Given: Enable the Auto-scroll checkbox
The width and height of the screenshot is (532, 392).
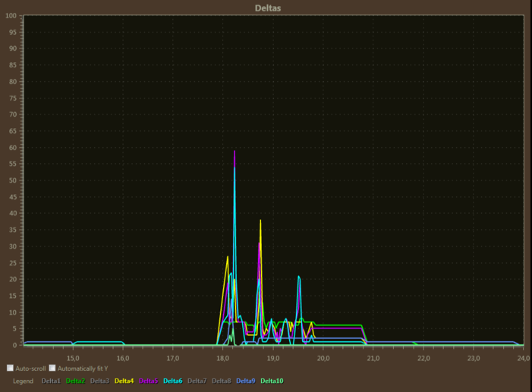Looking at the screenshot, I should pos(11,368).
